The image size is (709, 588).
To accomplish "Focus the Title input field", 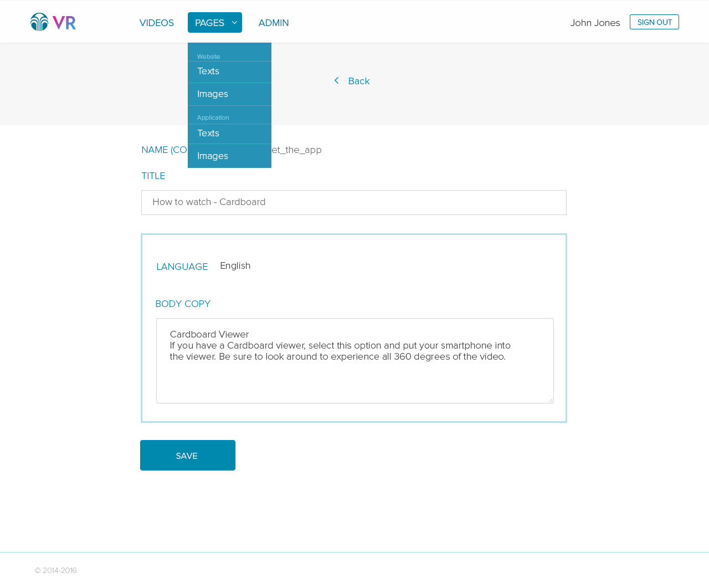I will pyautogui.click(x=353, y=202).
